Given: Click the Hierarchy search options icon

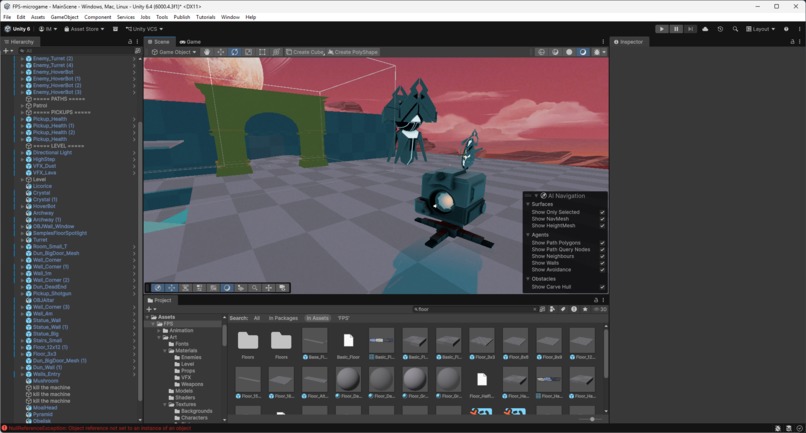Looking at the screenshot, I should 137,51.
